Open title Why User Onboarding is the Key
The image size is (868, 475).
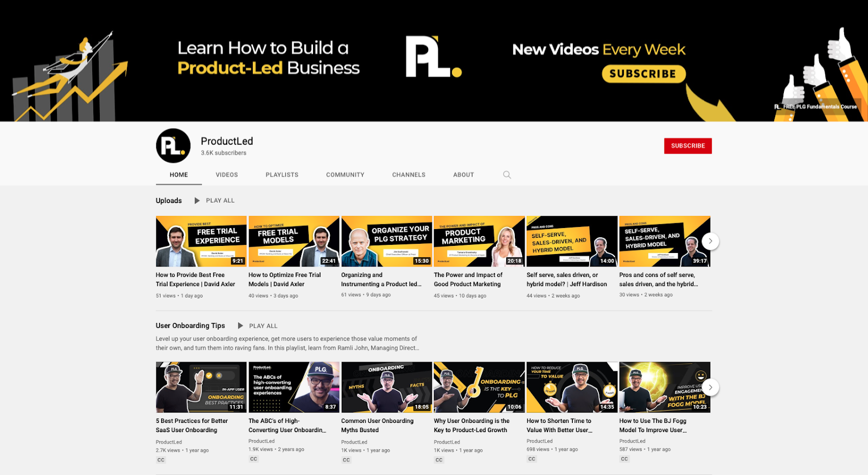click(x=472, y=426)
